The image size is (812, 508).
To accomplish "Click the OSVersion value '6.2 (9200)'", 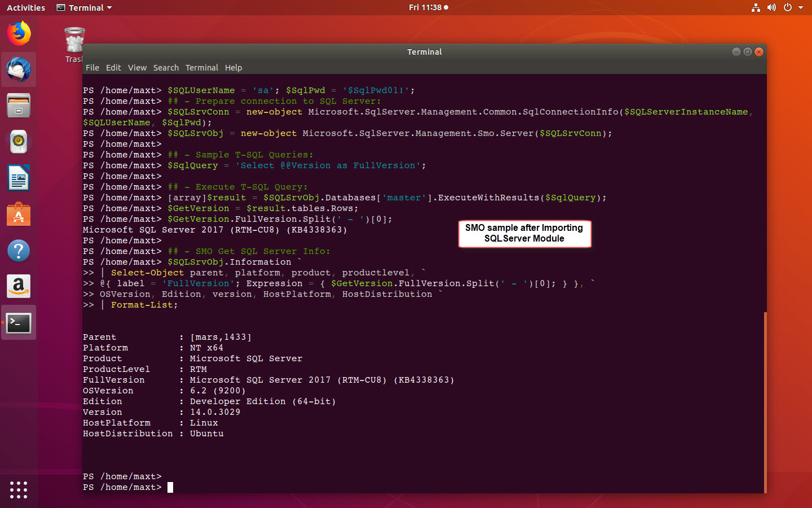I will (x=218, y=391).
